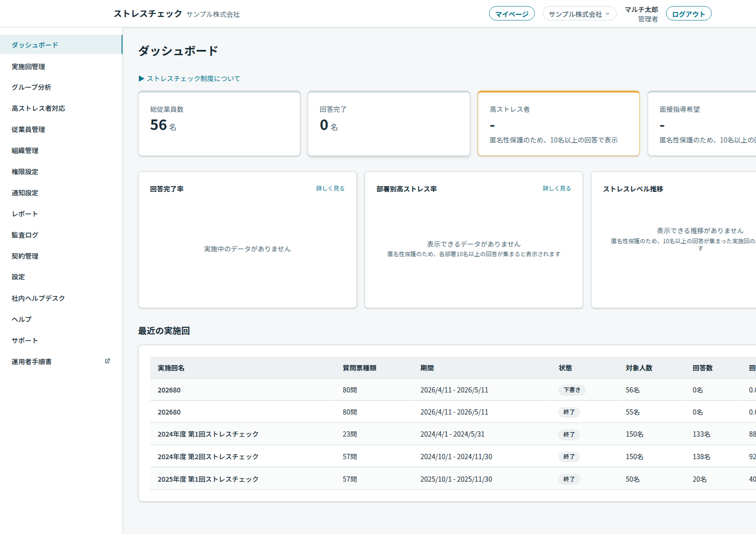Open 2024年度 第2回ストレスチェック row

click(453, 456)
